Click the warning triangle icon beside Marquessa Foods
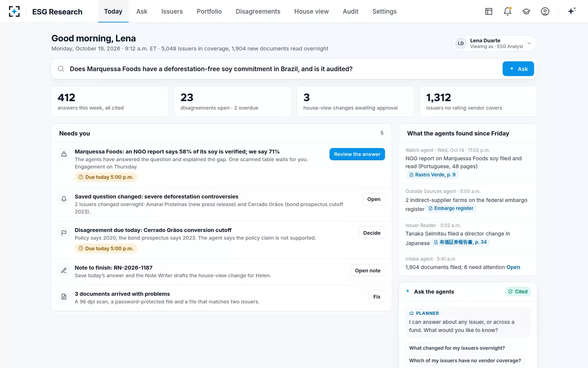This screenshot has width=588, height=368. point(64,154)
